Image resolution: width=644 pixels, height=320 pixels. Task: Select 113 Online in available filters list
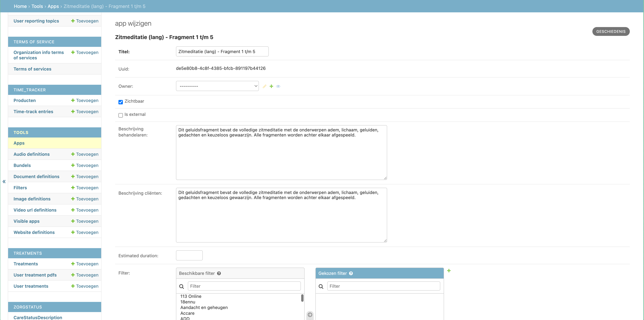[x=191, y=296]
